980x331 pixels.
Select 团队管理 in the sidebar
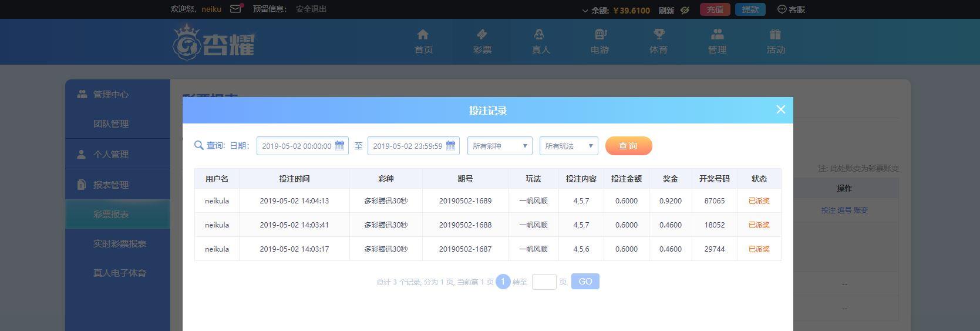pyautogui.click(x=110, y=124)
